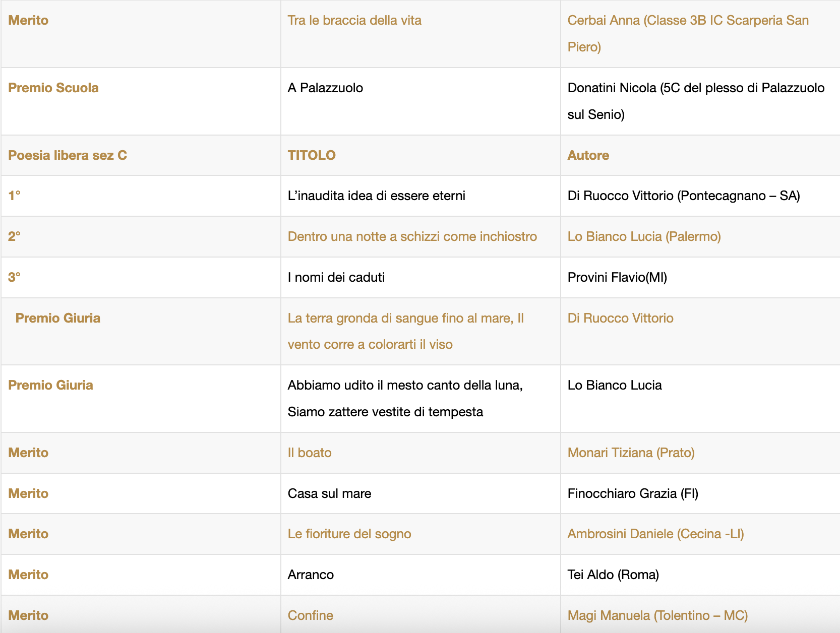Select author 'Lo Bianco Lucia (Palermo)'
Viewport: 840px width, 633px height.
tap(644, 236)
